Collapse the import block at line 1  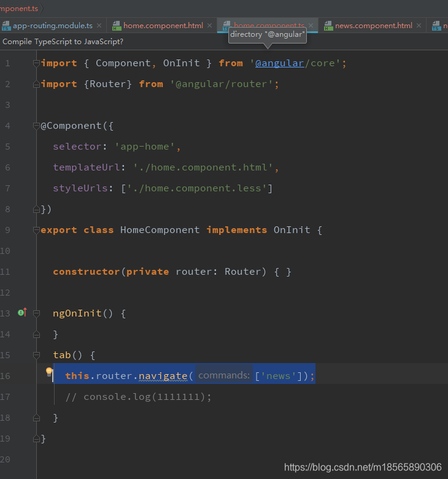(x=36, y=63)
